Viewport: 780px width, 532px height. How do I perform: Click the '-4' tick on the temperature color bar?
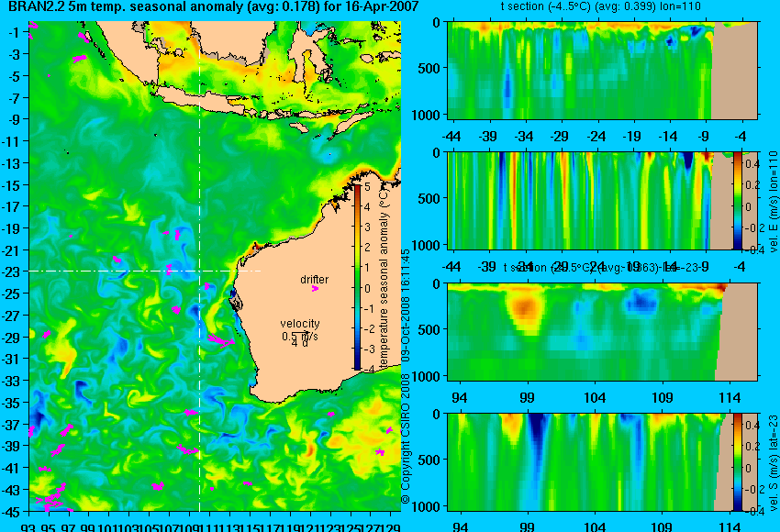(368, 370)
